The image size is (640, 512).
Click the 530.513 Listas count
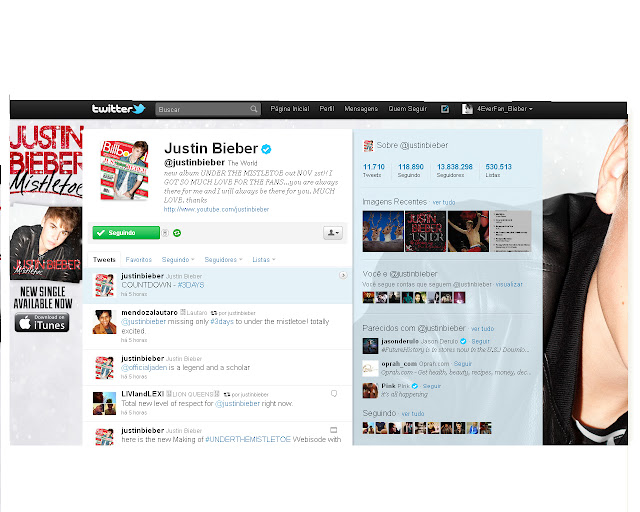point(498,170)
